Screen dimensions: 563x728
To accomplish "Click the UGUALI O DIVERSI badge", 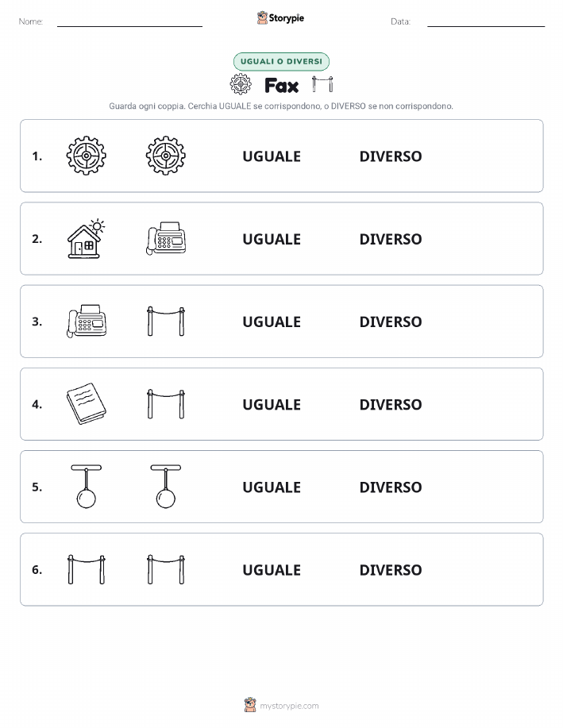I will coord(281,61).
